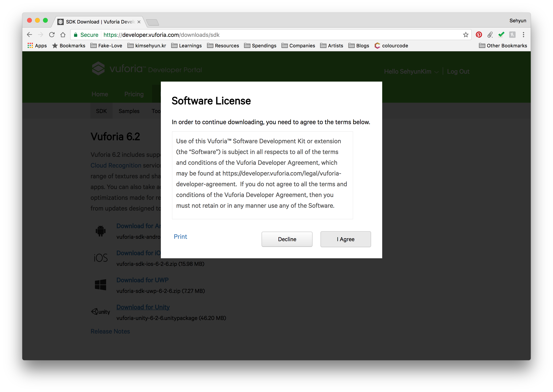Click the green secure lock icon
The width and height of the screenshot is (553, 392).
[x=76, y=35]
